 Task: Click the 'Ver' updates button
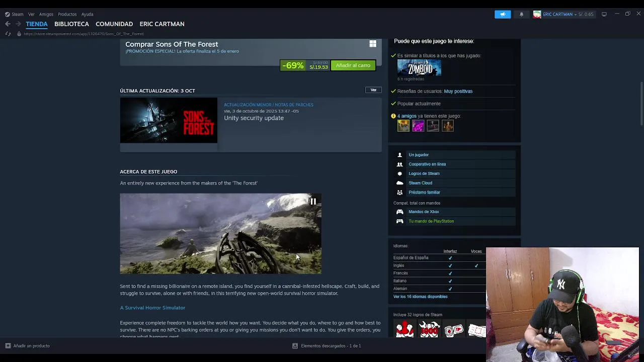click(x=373, y=90)
